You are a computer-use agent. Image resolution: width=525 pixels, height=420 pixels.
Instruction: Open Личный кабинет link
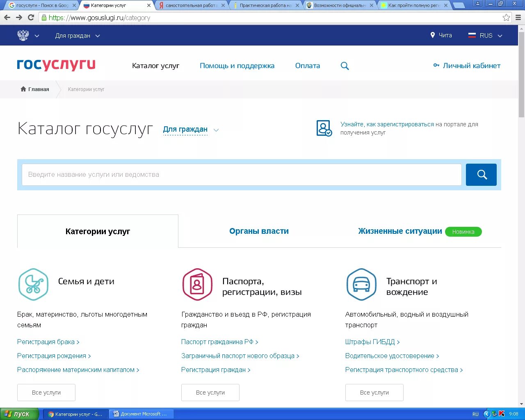[x=472, y=66]
